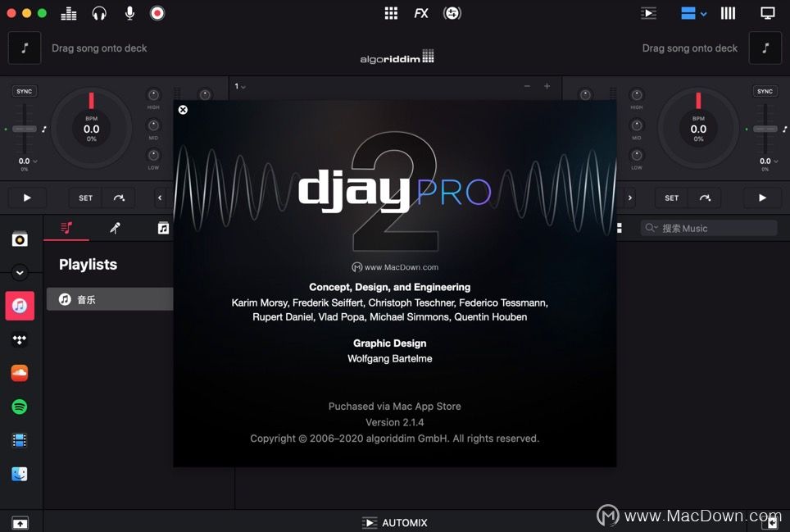This screenshot has width=790, height=532.
Task: Enable the microphone input
Action: coord(129,14)
